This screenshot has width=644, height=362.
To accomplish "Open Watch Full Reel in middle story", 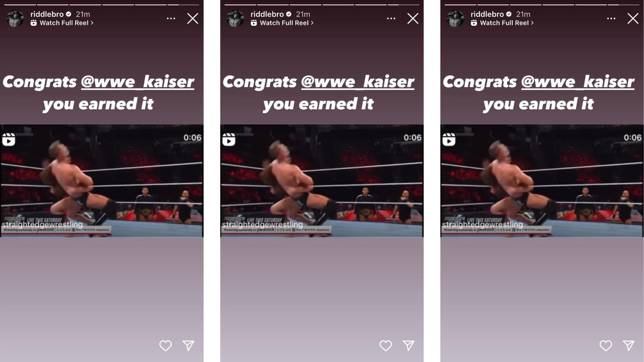I will (x=282, y=23).
